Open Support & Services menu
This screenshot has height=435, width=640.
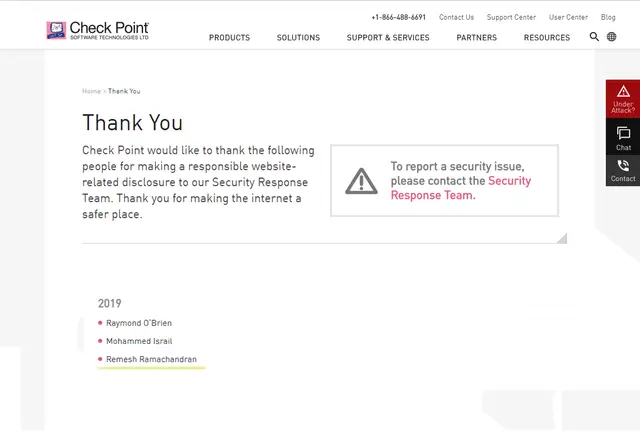[x=388, y=38]
